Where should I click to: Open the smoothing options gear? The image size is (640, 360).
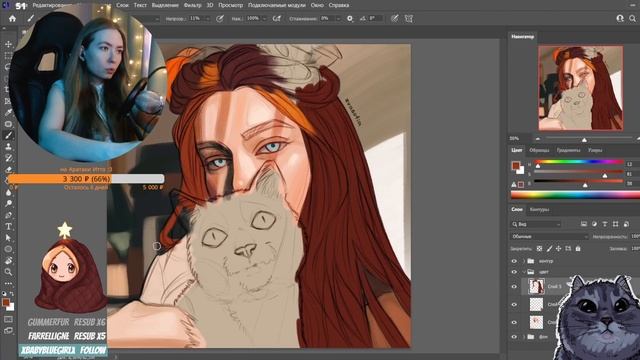point(350,19)
